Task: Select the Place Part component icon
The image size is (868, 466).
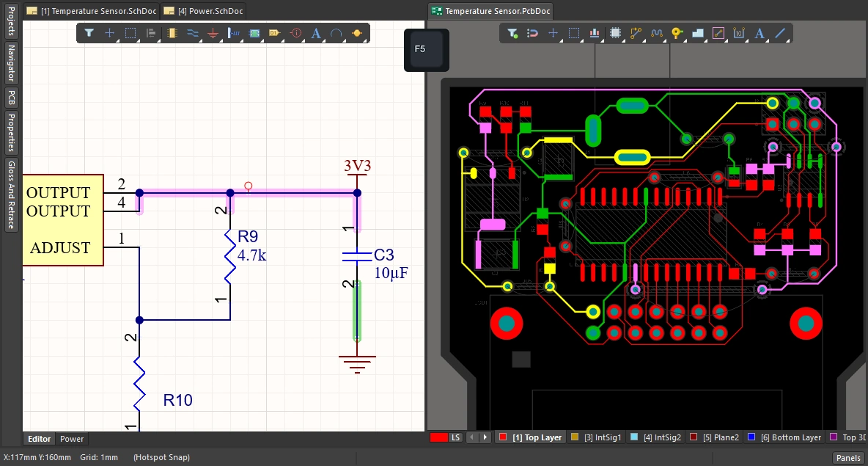Action: (x=172, y=33)
